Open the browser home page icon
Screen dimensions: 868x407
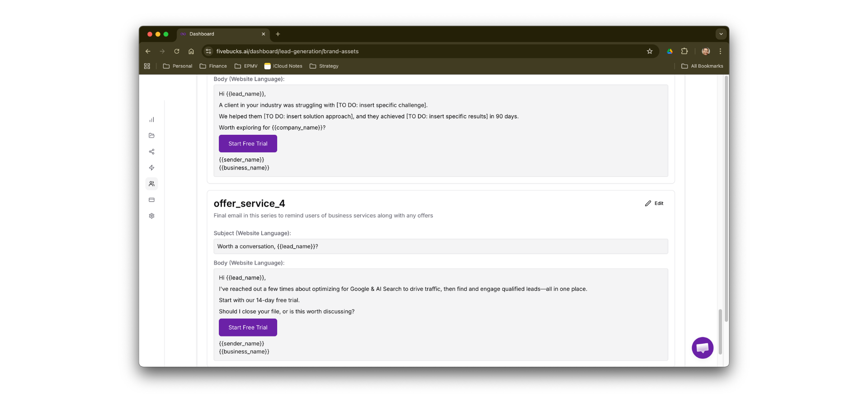click(191, 51)
